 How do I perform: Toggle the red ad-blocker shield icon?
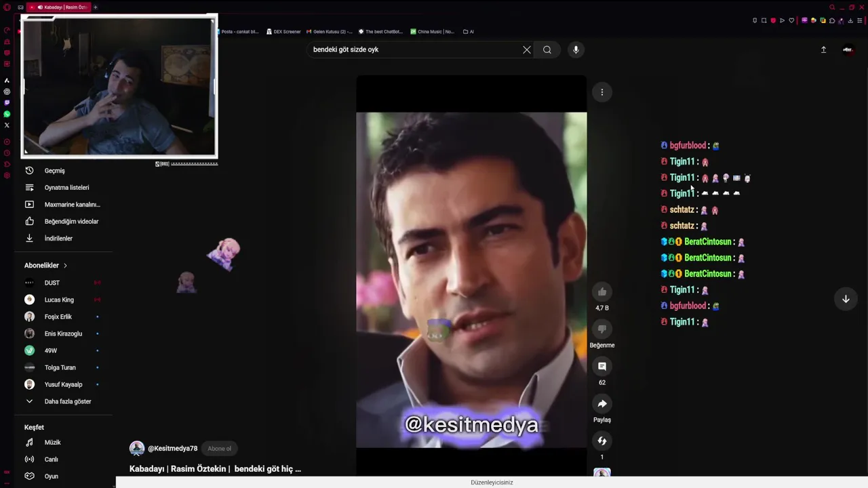pyautogui.click(x=773, y=20)
